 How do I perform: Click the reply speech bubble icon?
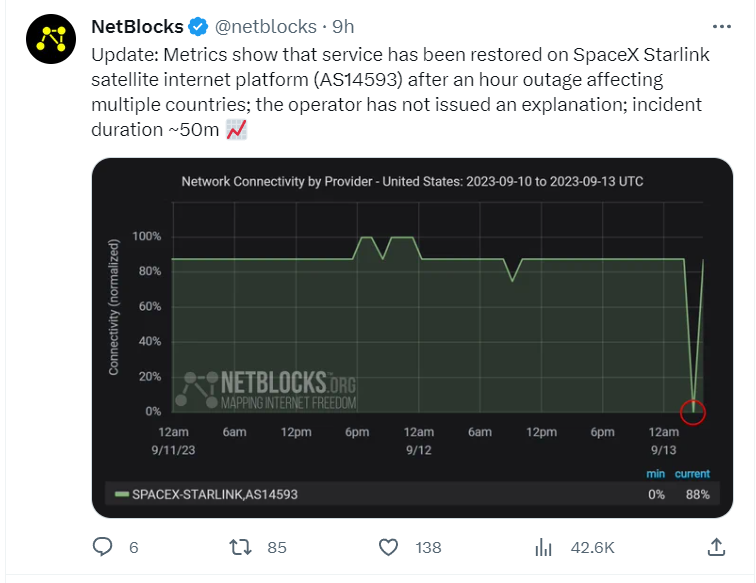[x=102, y=547]
